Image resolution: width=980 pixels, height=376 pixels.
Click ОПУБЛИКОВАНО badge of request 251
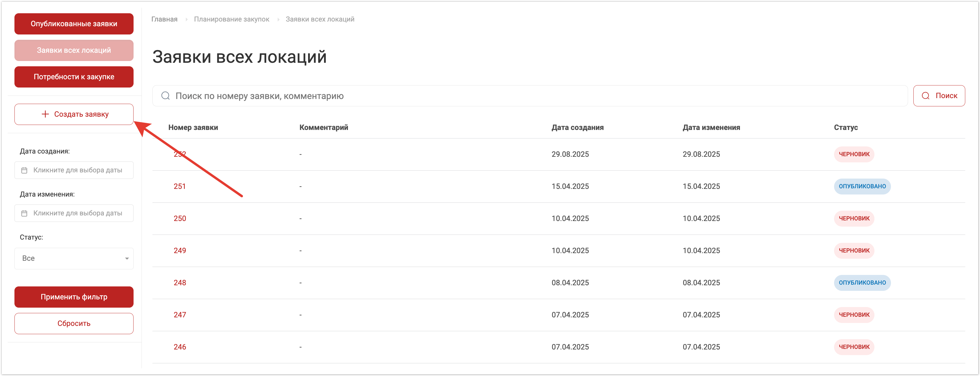click(862, 186)
